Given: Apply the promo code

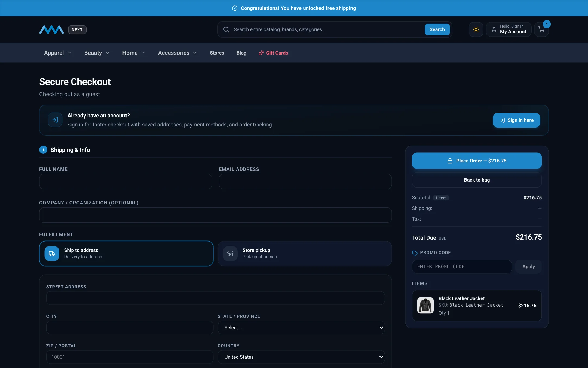Looking at the screenshot, I should (x=528, y=267).
